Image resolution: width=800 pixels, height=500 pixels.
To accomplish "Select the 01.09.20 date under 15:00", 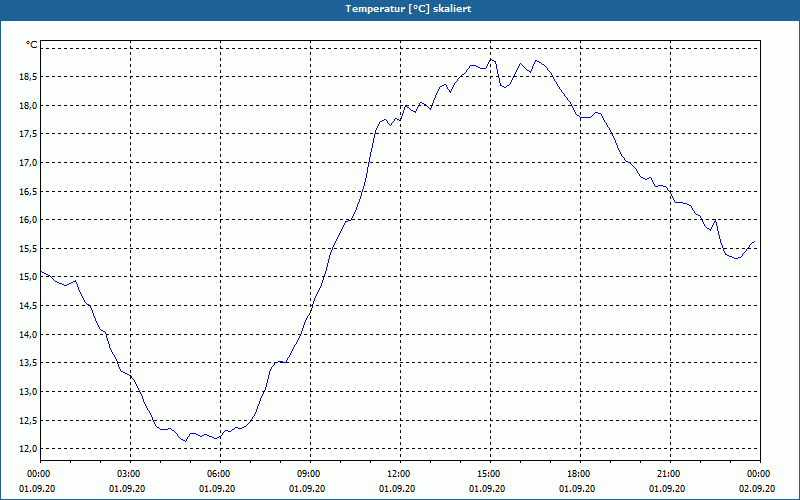I will pos(487,489).
